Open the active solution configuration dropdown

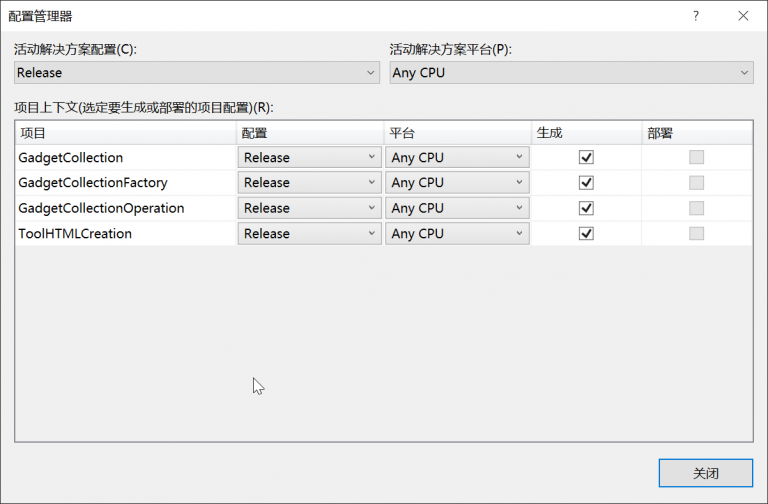tap(196, 72)
